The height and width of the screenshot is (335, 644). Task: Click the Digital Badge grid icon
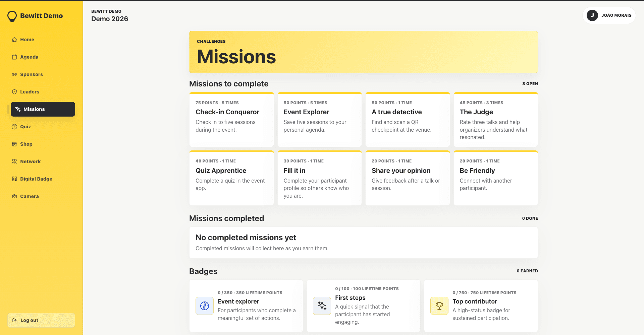coord(14,179)
